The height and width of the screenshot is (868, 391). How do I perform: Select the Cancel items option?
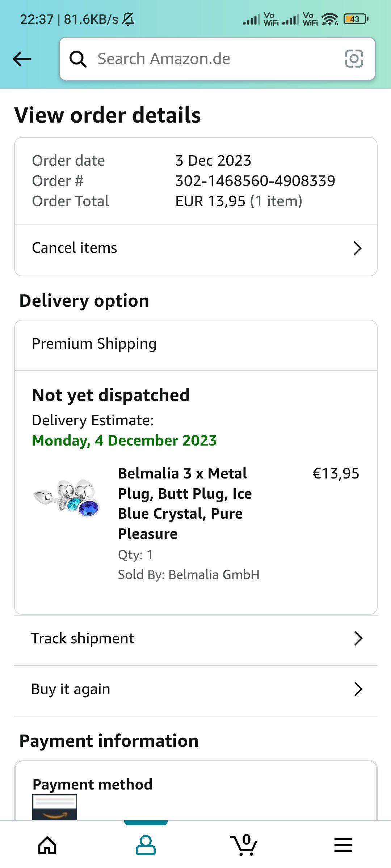[75, 248]
